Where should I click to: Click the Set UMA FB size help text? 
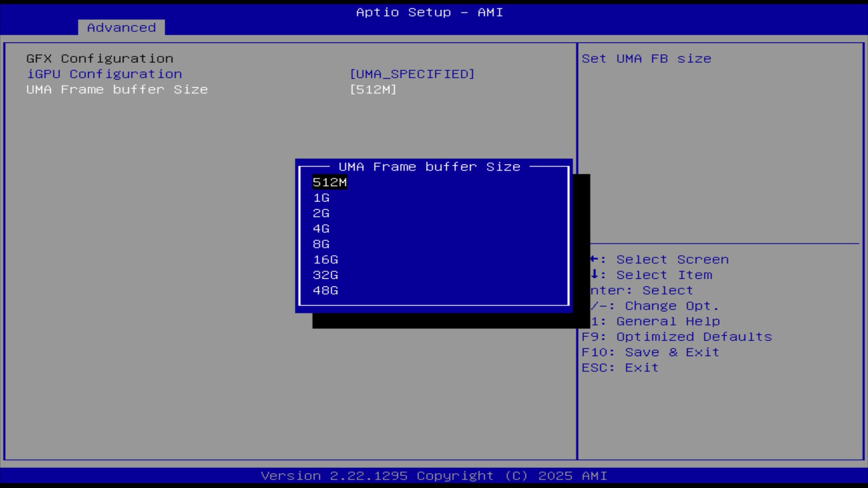[646, 59]
